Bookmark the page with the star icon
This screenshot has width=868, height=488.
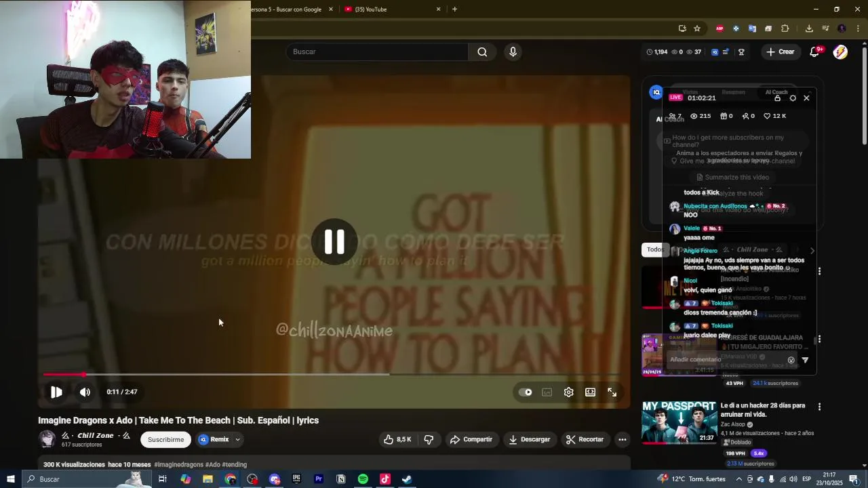tap(697, 28)
